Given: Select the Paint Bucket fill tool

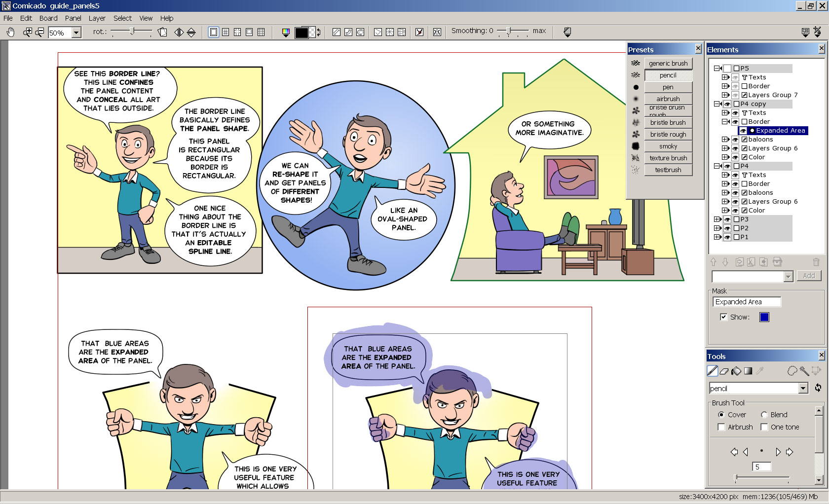Looking at the screenshot, I should pos(736,371).
